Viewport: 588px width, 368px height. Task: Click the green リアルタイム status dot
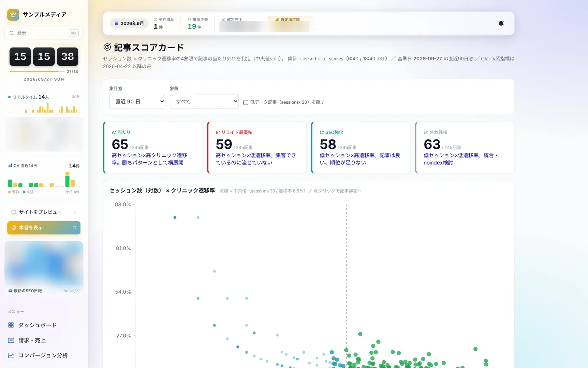tap(9, 97)
